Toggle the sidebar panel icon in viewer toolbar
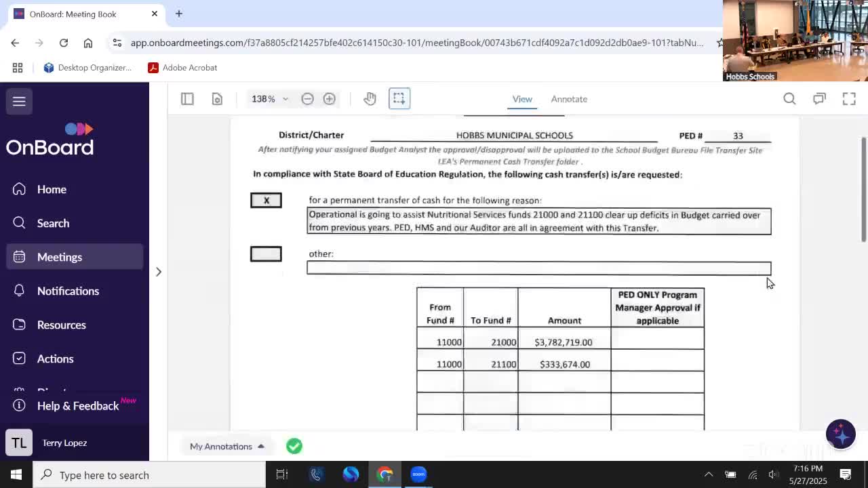The height and width of the screenshot is (488, 868). (x=187, y=99)
